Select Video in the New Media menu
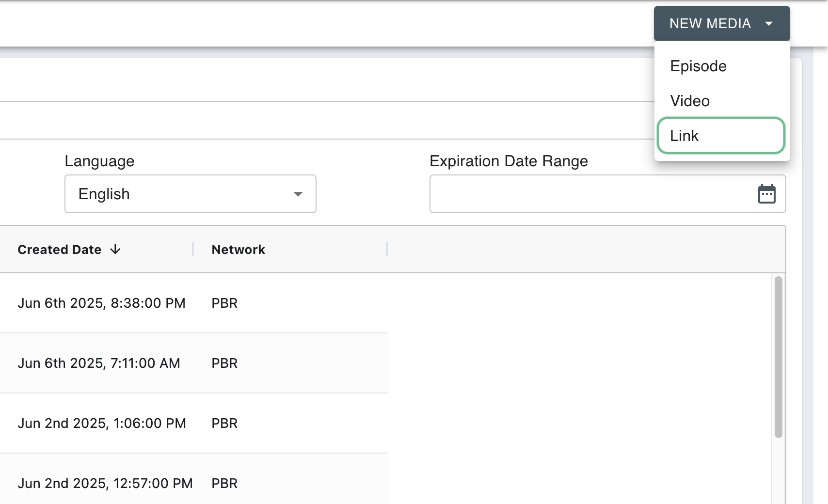828x504 pixels. [x=690, y=101]
